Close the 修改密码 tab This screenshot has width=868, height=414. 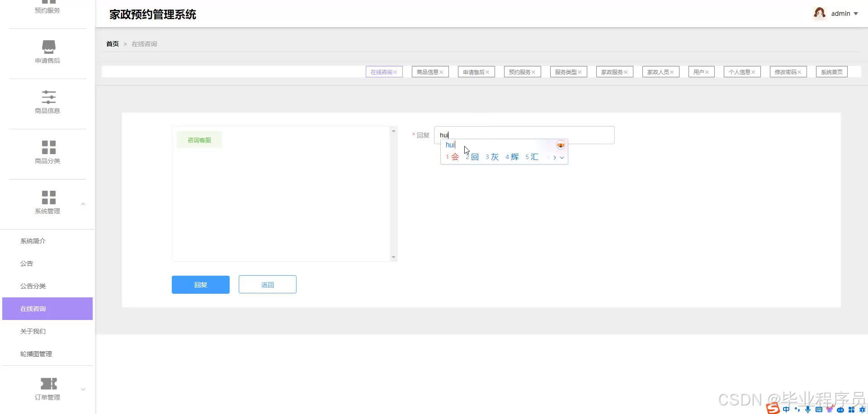click(x=799, y=72)
